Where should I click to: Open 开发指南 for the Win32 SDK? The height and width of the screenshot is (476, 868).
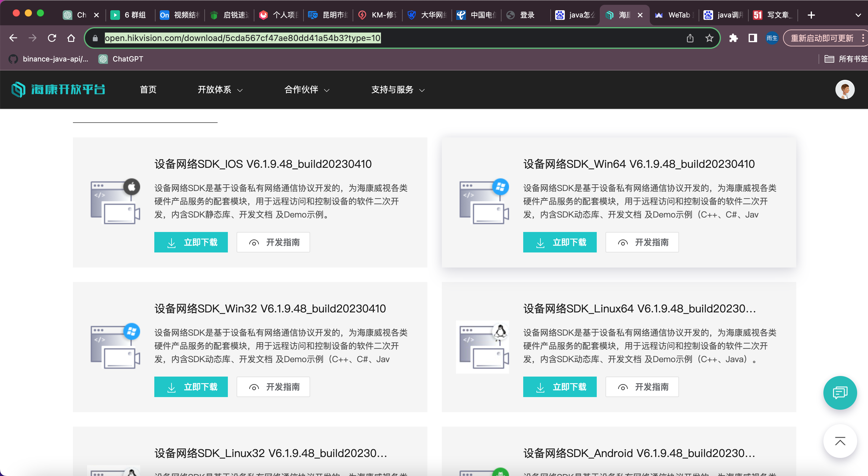coord(273,387)
